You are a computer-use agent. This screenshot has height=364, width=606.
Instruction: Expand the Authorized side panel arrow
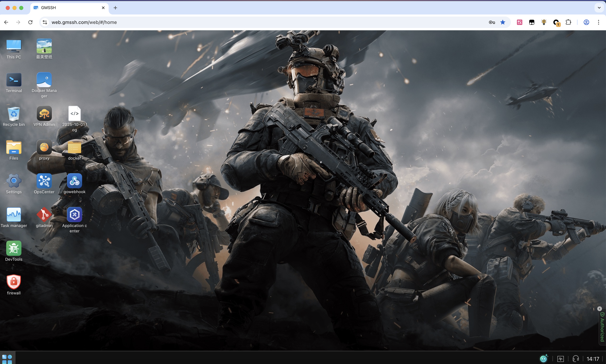click(x=599, y=309)
